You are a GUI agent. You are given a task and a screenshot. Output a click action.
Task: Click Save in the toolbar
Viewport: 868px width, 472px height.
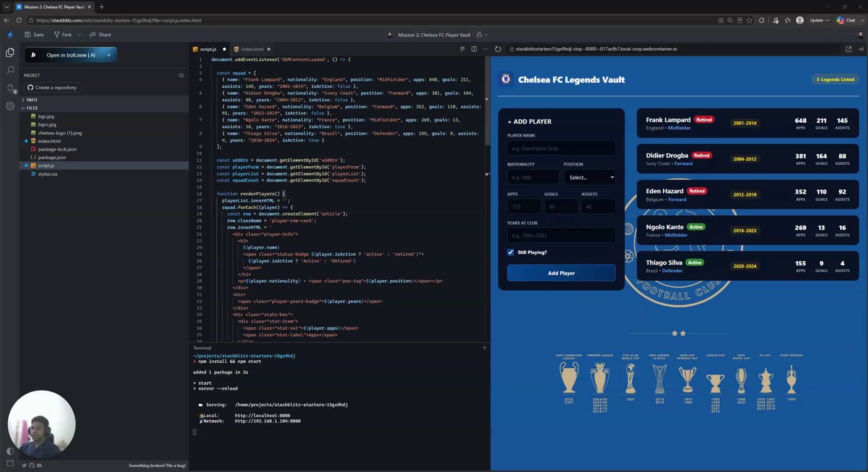click(34, 35)
